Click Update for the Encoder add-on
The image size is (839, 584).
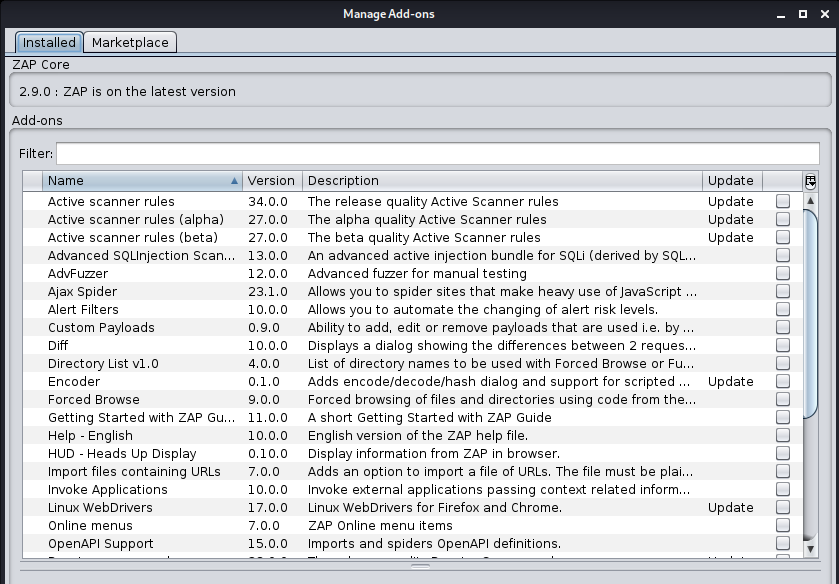730,382
